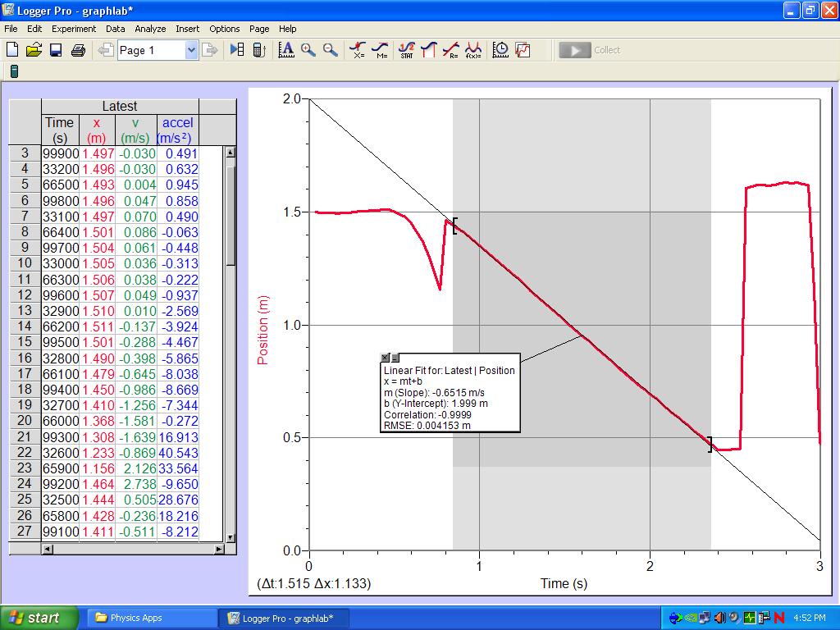Autoscale the graph with the A icon
The height and width of the screenshot is (630, 840).
pyautogui.click(x=286, y=50)
